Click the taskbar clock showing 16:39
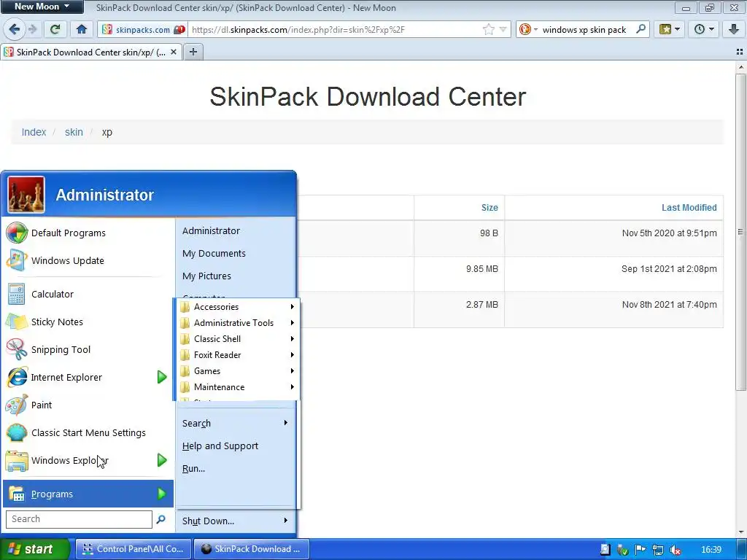 click(x=711, y=550)
